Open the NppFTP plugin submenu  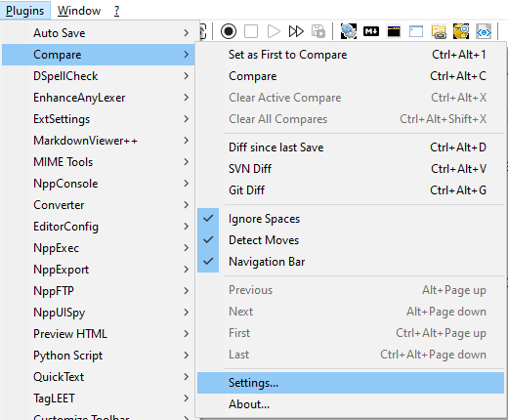point(98,291)
